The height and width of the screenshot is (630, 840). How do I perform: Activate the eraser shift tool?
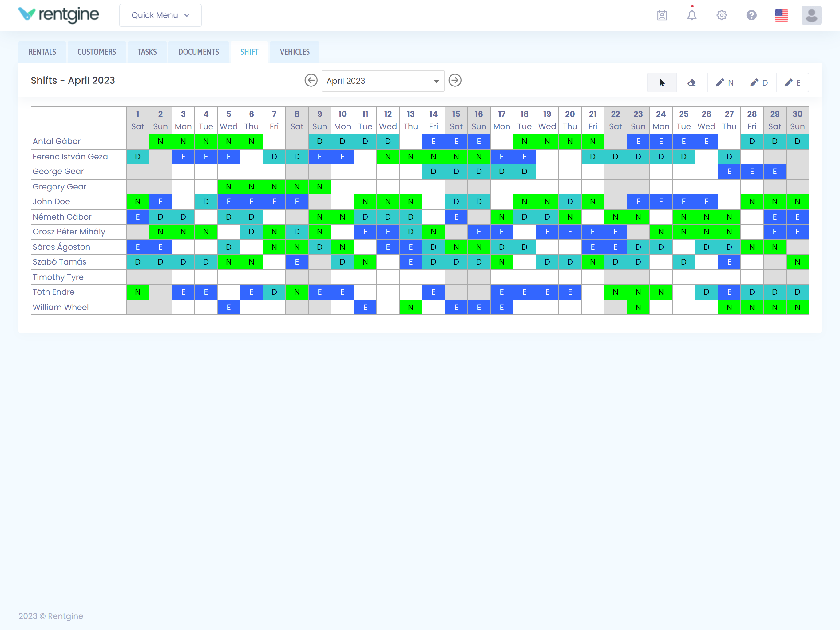point(691,82)
